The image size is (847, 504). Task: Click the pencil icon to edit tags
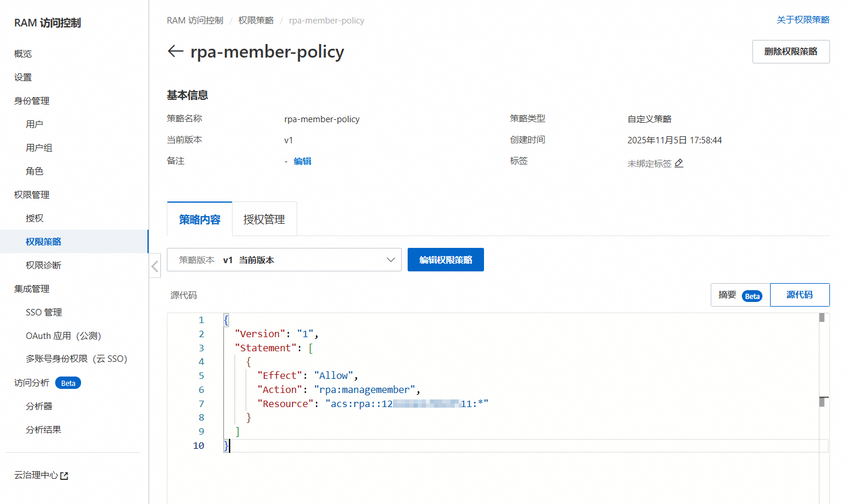[x=679, y=163]
